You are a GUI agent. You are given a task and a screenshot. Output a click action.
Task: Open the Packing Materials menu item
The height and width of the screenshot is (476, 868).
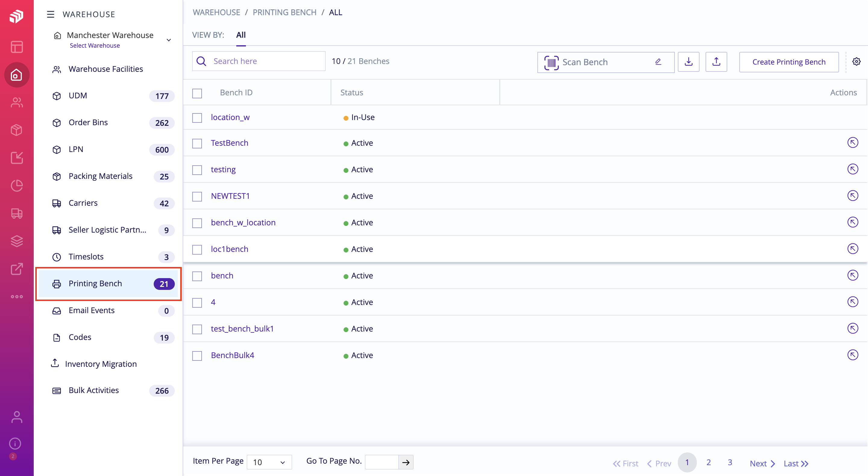click(x=108, y=176)
